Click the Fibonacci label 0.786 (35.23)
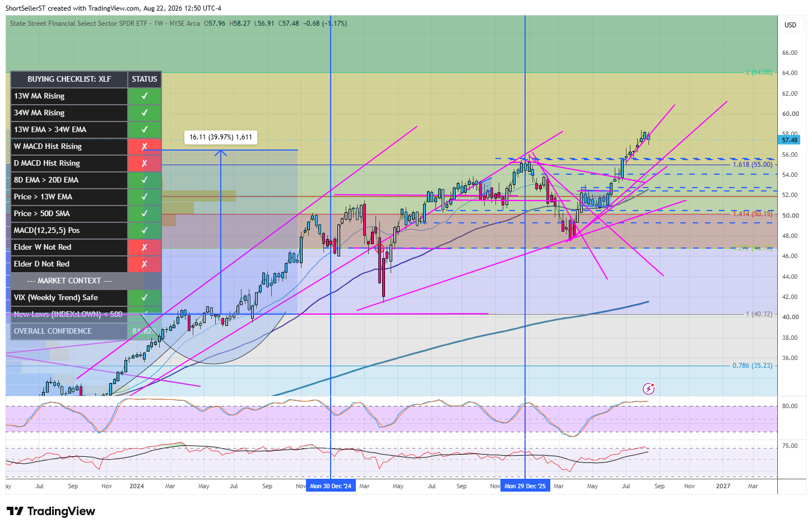The width and height of the screenshot is (812, 528). 753,366
